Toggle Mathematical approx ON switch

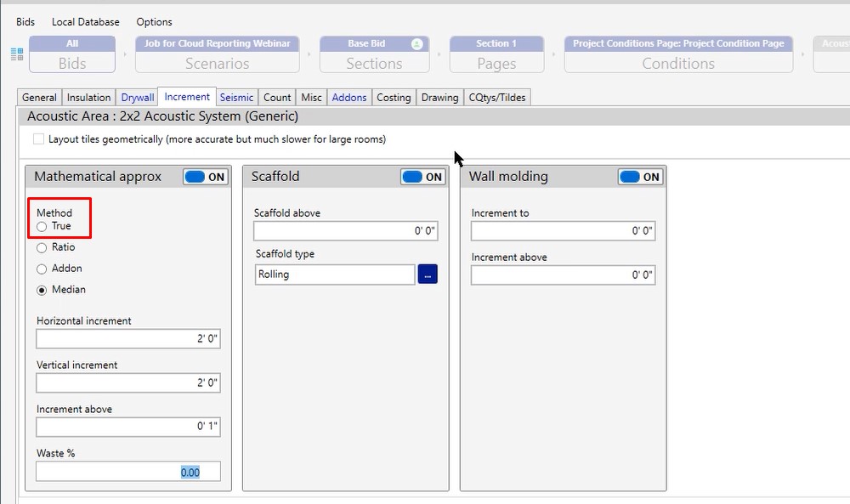[206, 177]
